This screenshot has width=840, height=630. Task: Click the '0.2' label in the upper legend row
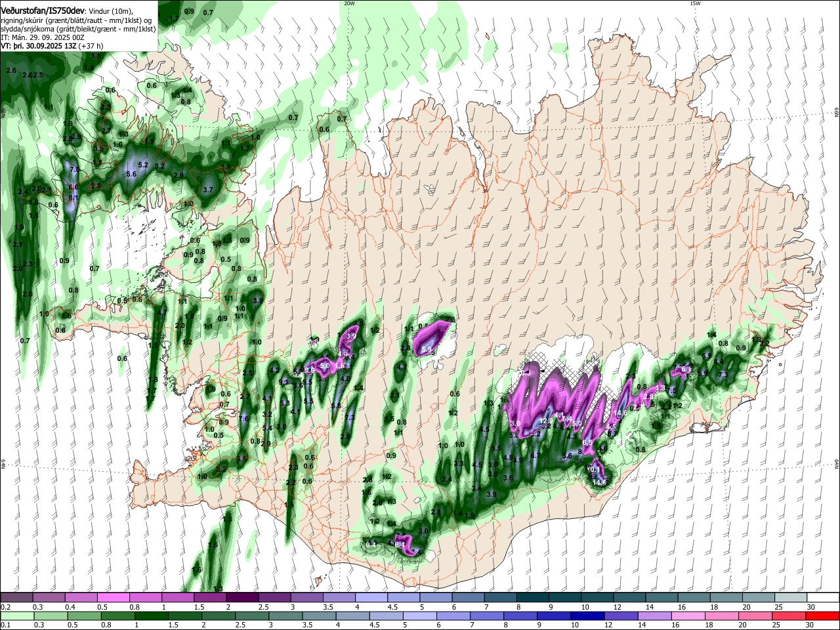point(5,607)
